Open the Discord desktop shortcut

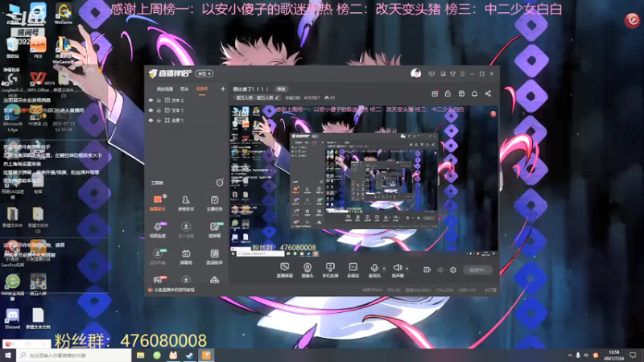coord(13,319)
